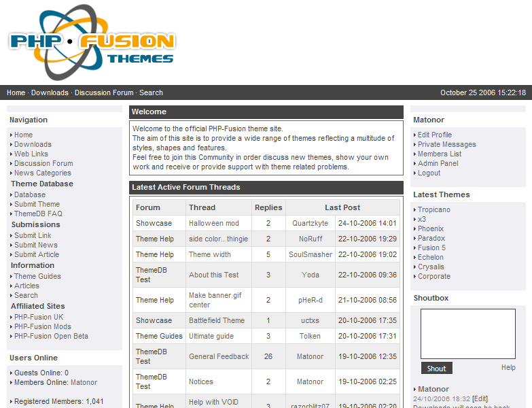Open Discussion Forum in the sidebar
This screenshot has width=532, height=408.
43,163
